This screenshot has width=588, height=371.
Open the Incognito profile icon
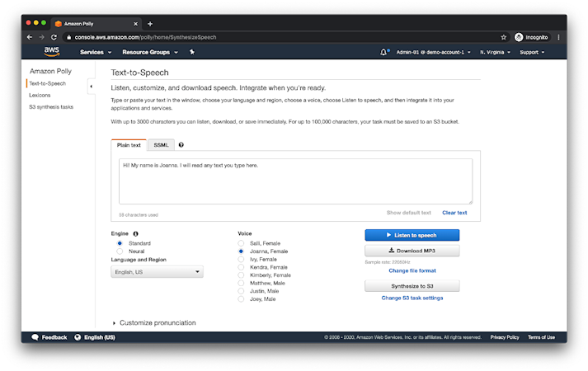point(519,37)
